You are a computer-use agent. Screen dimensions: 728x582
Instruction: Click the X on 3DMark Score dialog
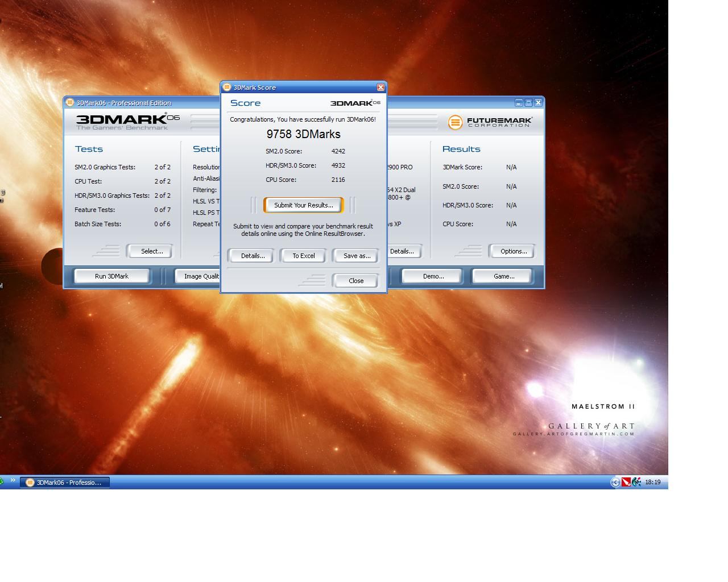380,88
